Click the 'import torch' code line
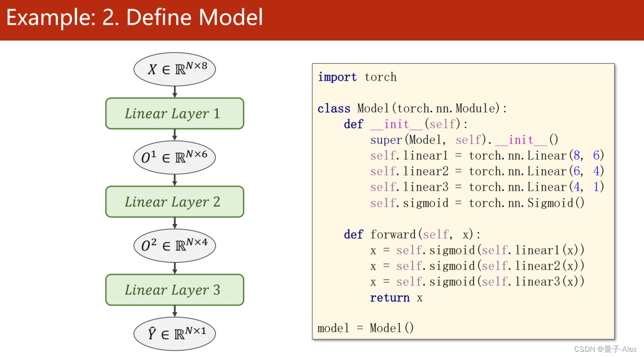This screenshot has width=644, height=357. tap(357, 77)
